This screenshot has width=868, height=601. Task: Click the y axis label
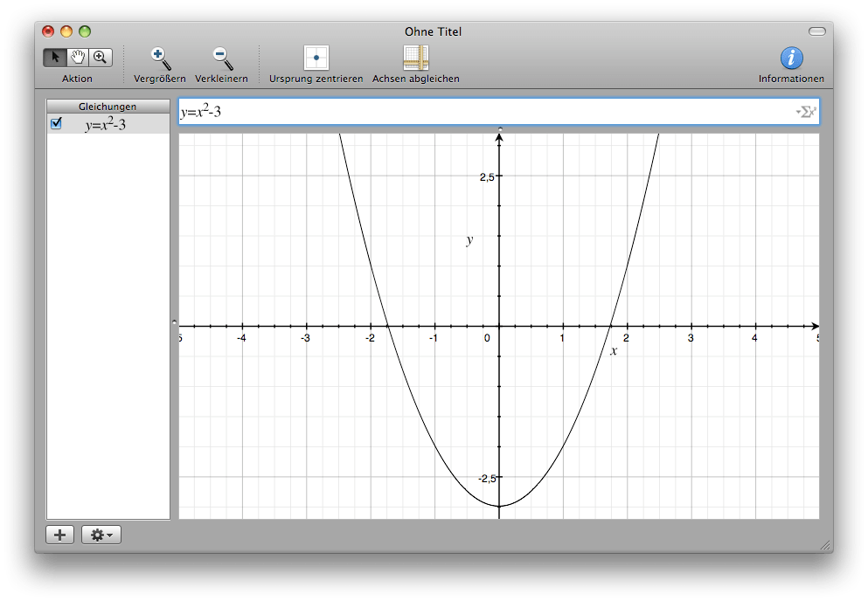pos(469,239)
